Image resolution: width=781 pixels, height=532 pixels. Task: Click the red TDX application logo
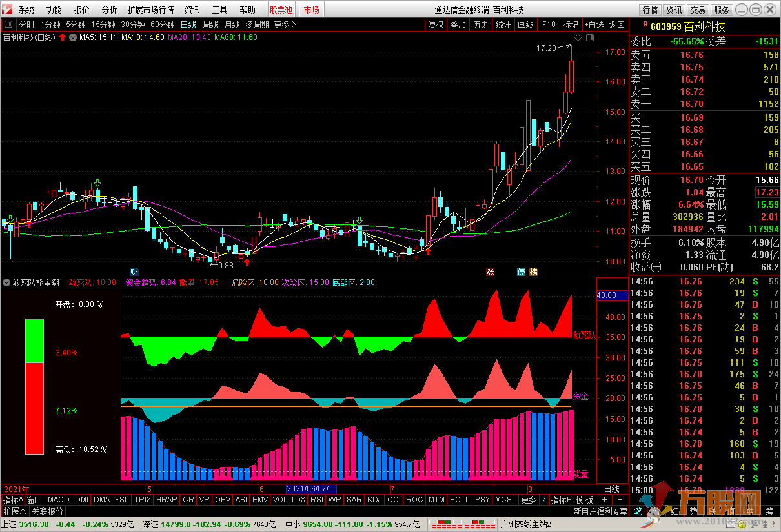(x=8, y=10)
